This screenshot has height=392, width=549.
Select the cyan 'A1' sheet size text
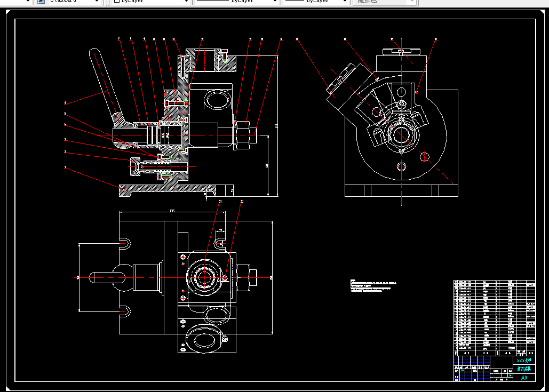point(524,378)
